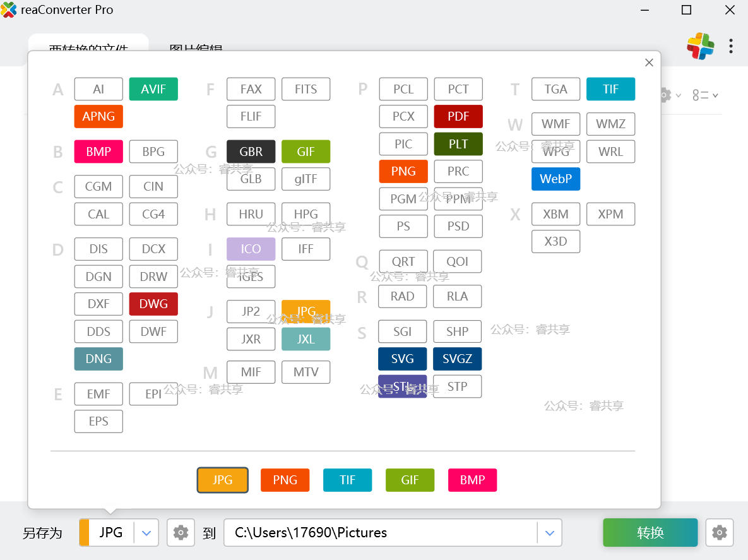Open the gear dropdown in top right

[x=669, y=95]
